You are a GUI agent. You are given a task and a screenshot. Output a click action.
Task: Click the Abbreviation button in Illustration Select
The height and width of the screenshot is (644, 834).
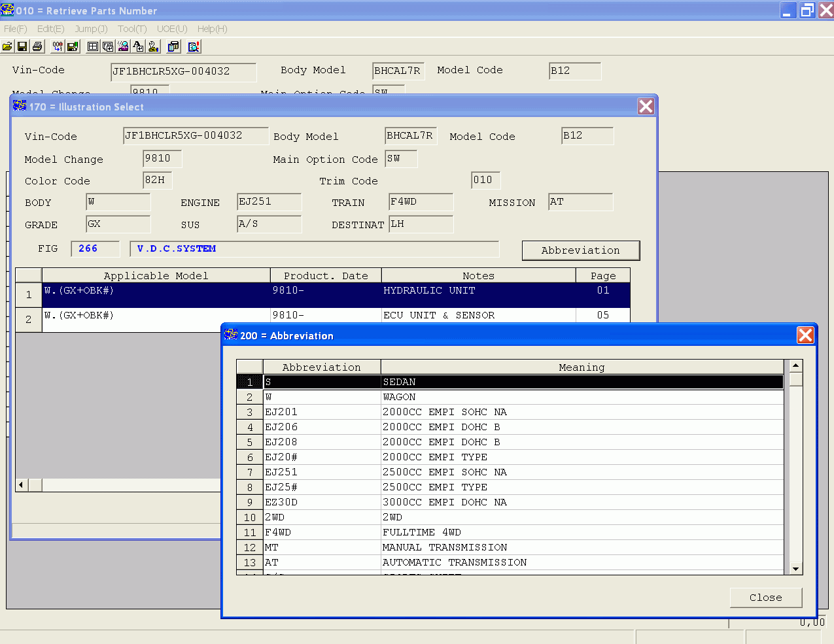pos(581,250)
